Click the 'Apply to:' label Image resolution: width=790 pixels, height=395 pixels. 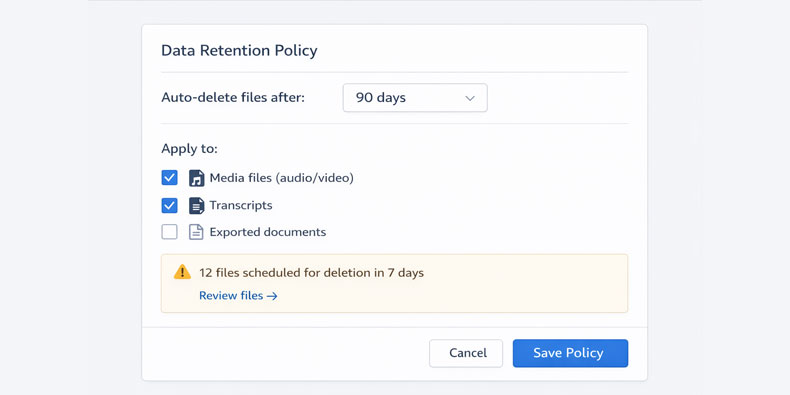[189, 149]
